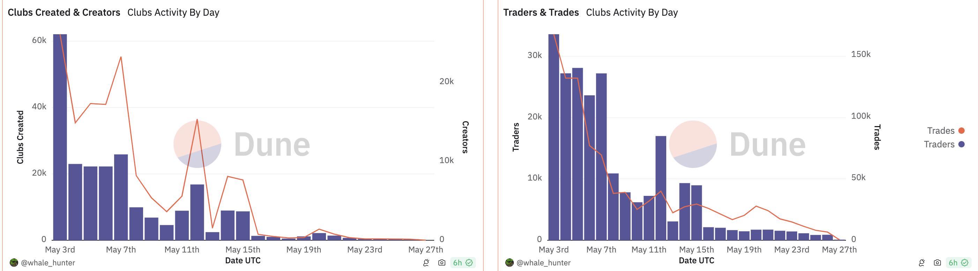This screenshot has height=271, width=980.
Task: Click the 6h verified badge on Clubs Created chart
Action: click(463, 263)
